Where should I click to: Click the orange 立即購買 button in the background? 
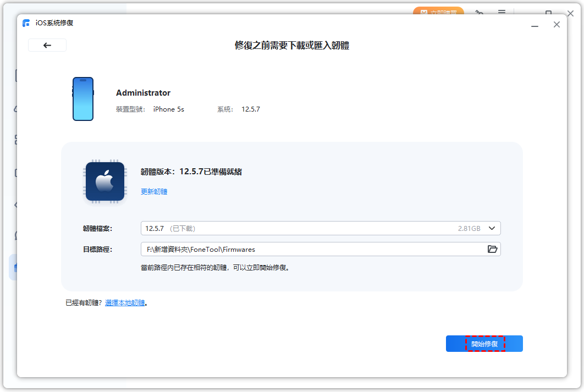click(x=438, y=12)
